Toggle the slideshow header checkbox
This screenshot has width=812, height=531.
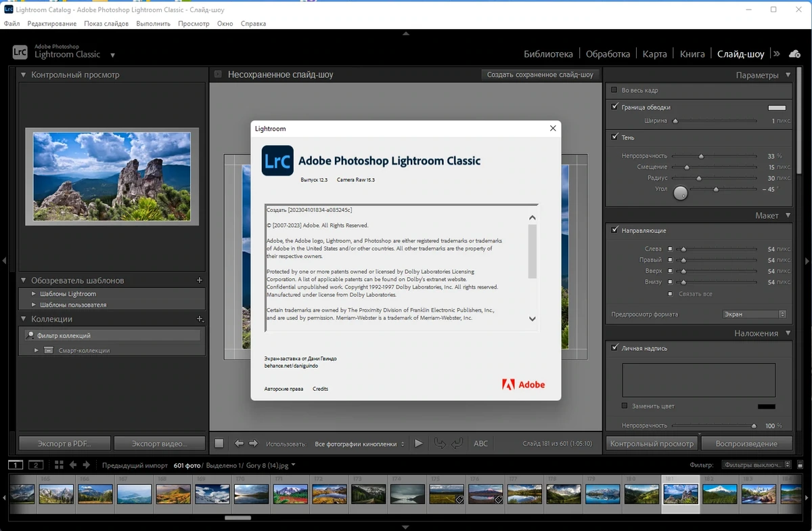(x=218, y=75)
